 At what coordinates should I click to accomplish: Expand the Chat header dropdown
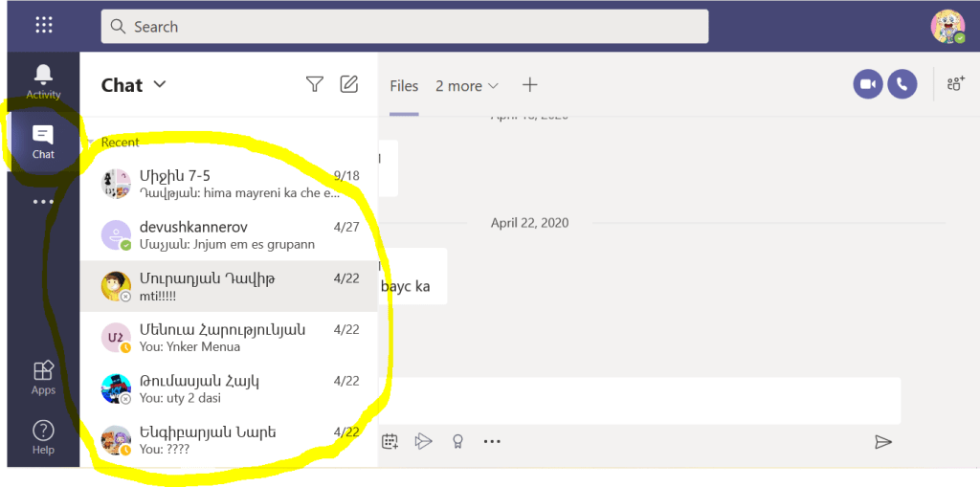point(160,84)
